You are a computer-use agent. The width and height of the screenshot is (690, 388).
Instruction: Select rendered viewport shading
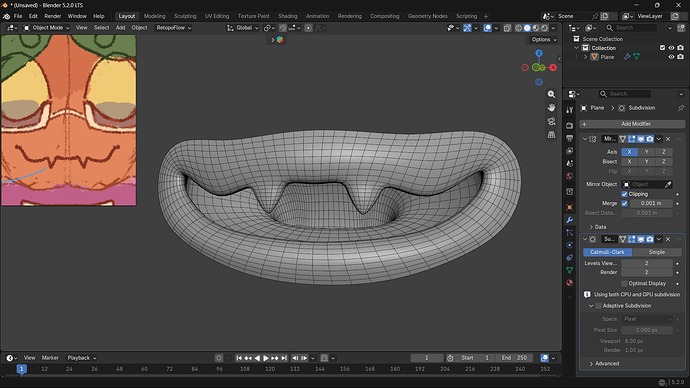(545, 28)
